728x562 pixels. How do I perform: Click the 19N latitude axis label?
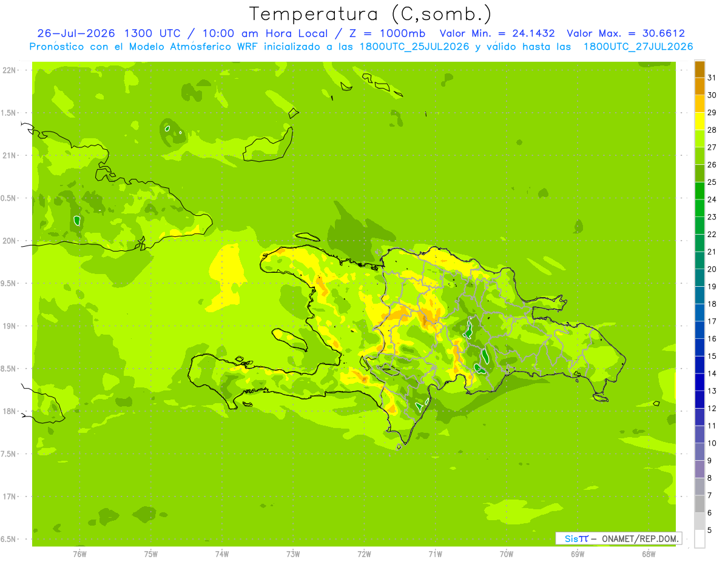[10, 326]
